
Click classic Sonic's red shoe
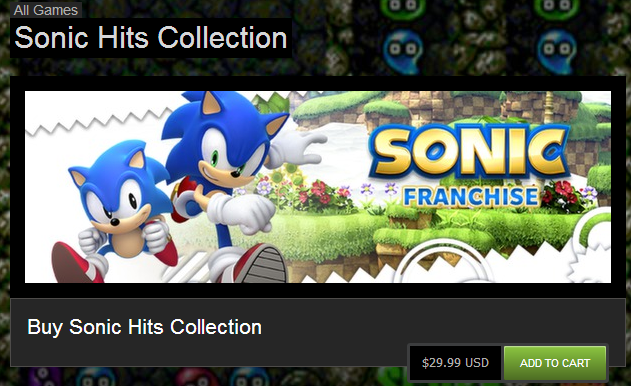(x=76, y=264)
